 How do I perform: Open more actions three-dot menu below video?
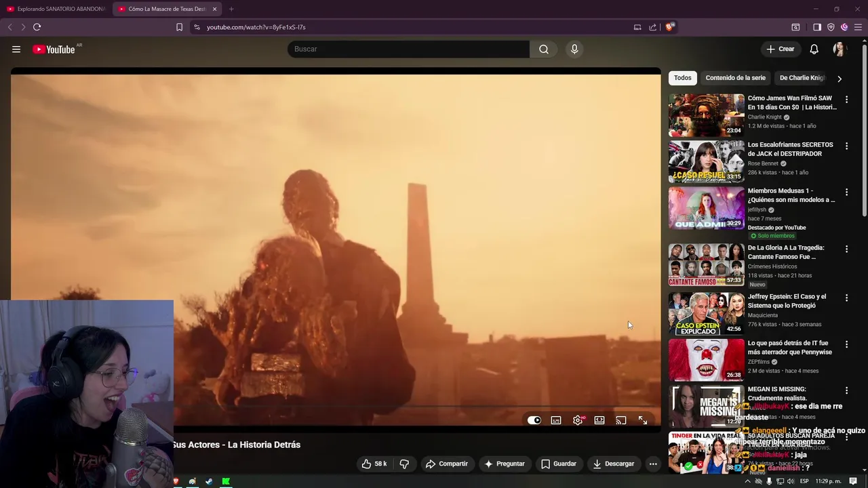[x=653, y=464]
